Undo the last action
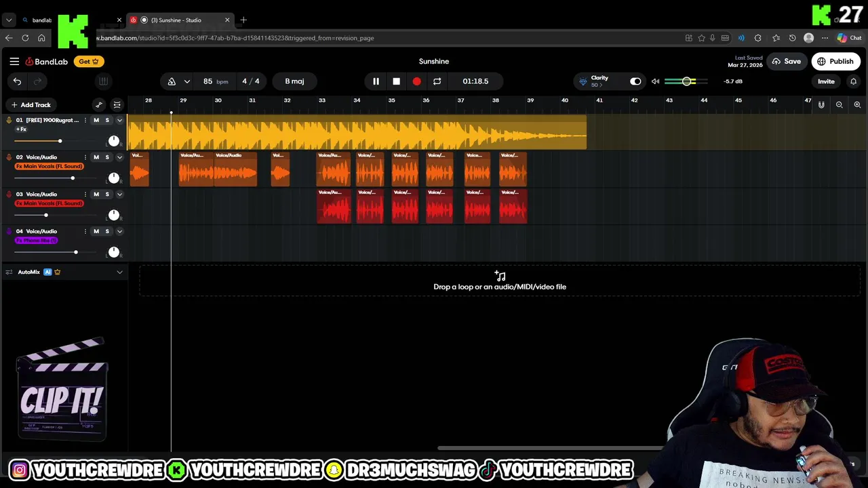The height and width of the screenshot is (488, 868). [17, 81]
